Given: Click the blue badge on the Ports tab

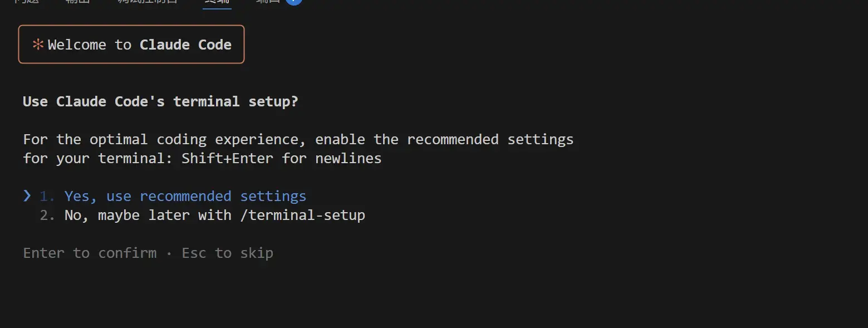Looking at the screenshot, I should [x=293, y=1].
